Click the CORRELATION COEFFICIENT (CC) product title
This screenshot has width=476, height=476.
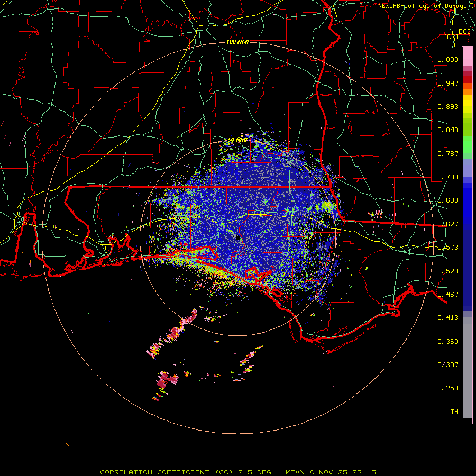(168, 472)
